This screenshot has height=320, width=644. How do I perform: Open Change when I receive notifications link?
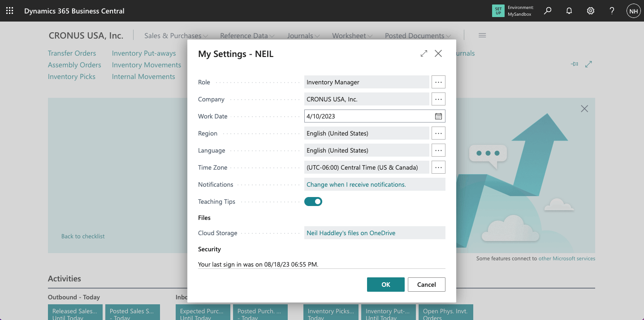tap(356, 184)
